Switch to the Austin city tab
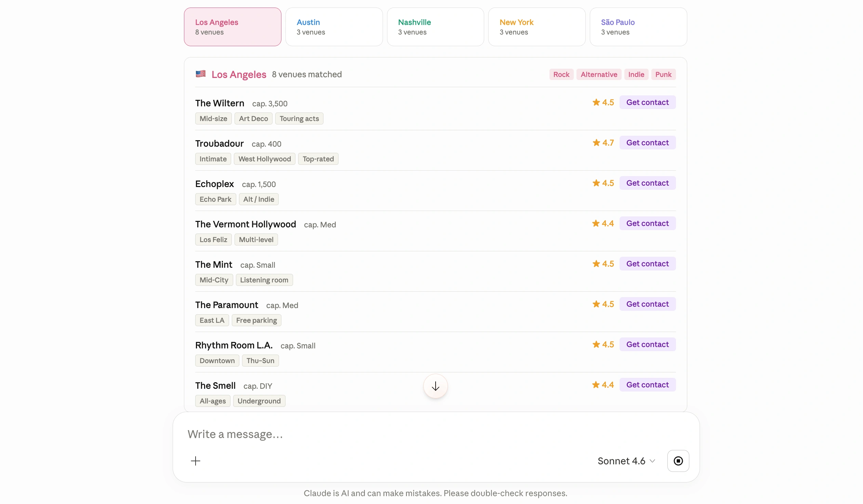863x504 pixels. click(x=334, y=27)
